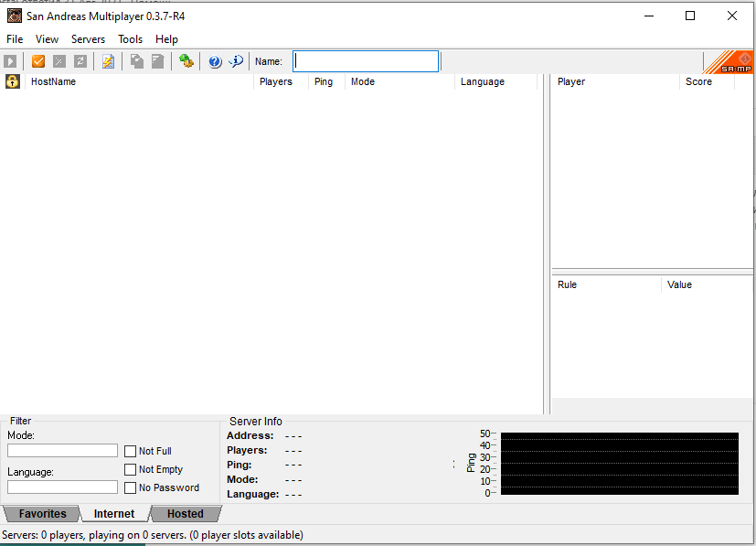756x546 pixels.
Task: Open the Tools menu
Action: click(x=130, y=39)
